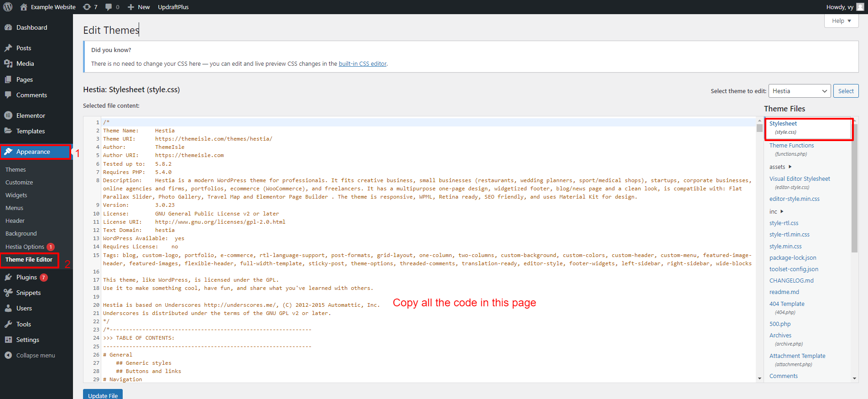Open editor-style.min.css file
This screenshot has height=399, width=868.
794,199
